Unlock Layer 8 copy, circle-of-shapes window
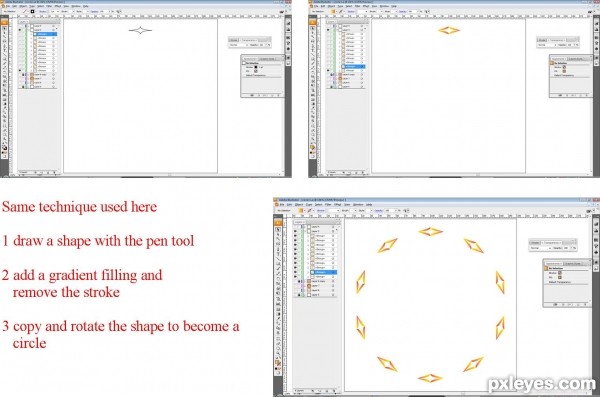This screenshot has width=600, height=397. coord(299,281)
